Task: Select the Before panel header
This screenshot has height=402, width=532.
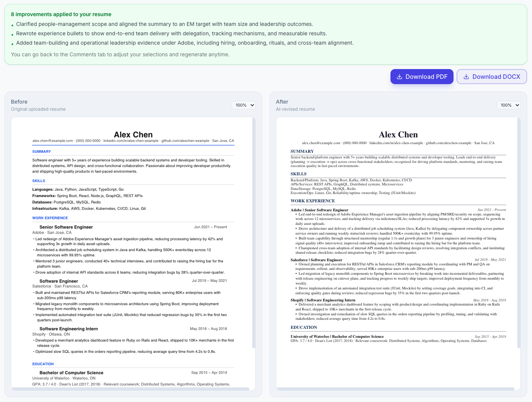Action: coord(19,101)
